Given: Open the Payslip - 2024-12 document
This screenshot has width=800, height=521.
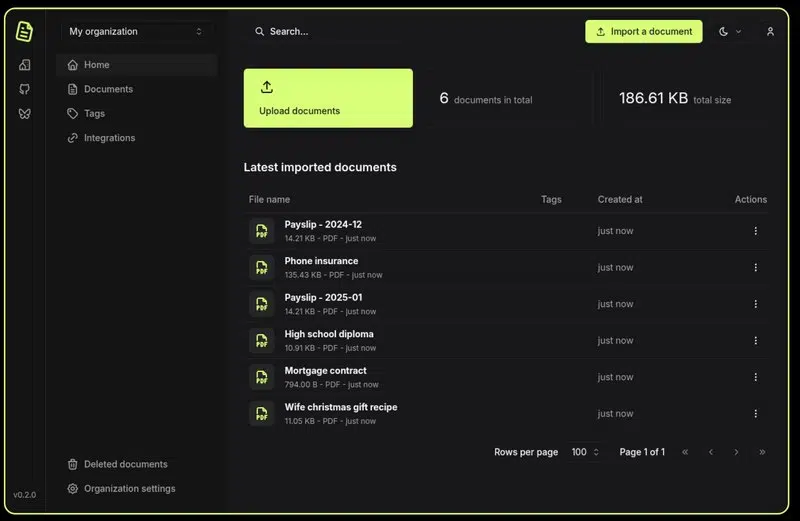Looking at the screenshot, I should [x=323, y=225].
